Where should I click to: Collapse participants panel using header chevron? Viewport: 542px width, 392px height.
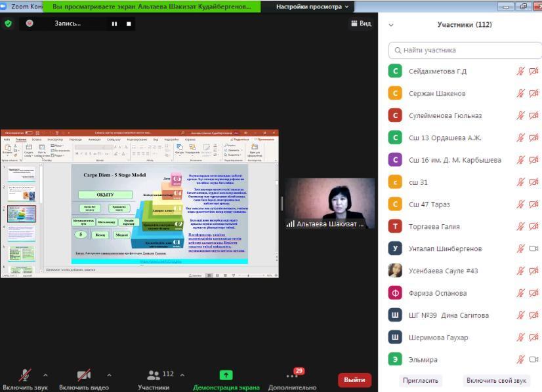(x=392, y=25)
